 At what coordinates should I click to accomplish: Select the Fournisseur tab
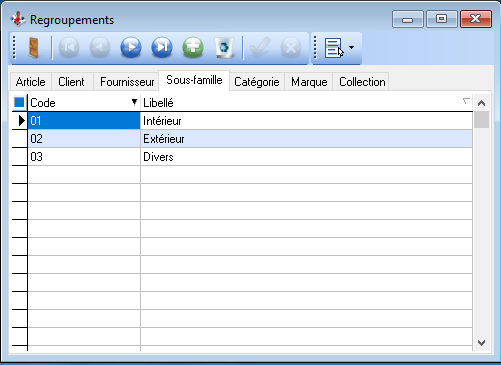click(x=127, y=82)
